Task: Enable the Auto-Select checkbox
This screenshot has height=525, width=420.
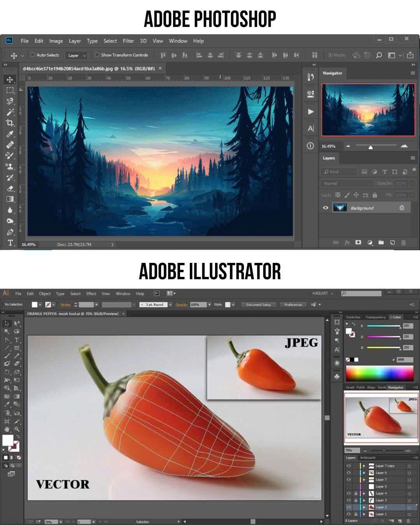Action: 33,55
